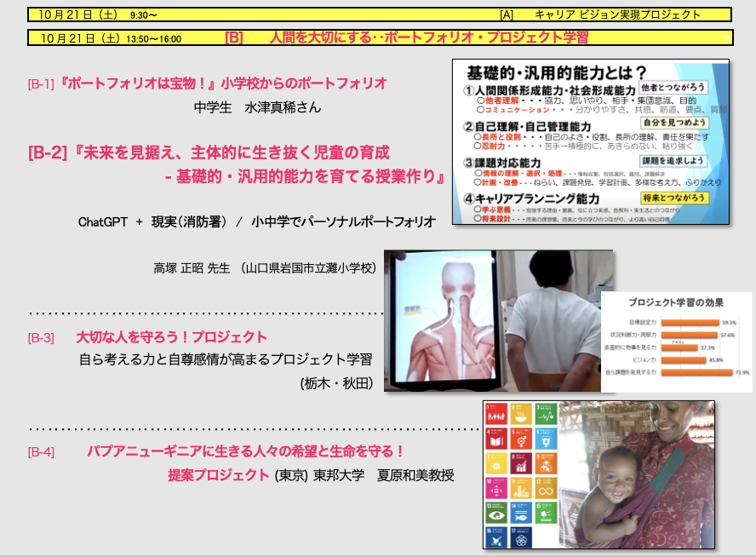Screen dimensions: 756x557
Task: Select the yellow SDG goal 2 bowl tile
Action: pyautogui.click(x=521, y=413)
